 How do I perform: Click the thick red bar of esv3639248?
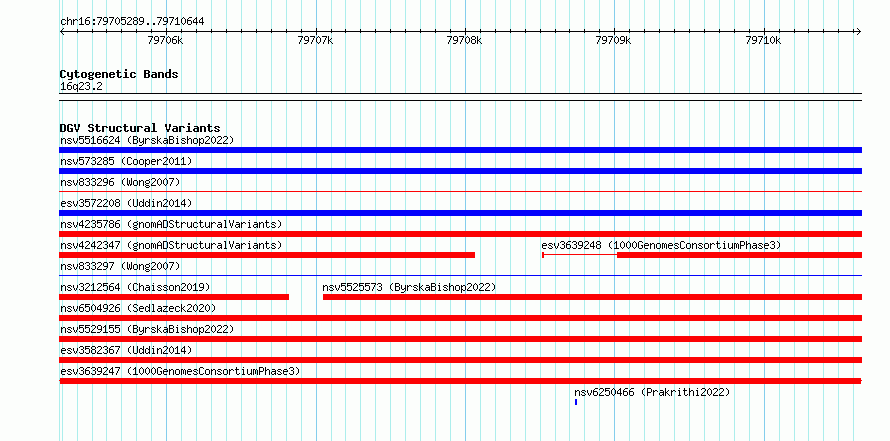(739, 255)
